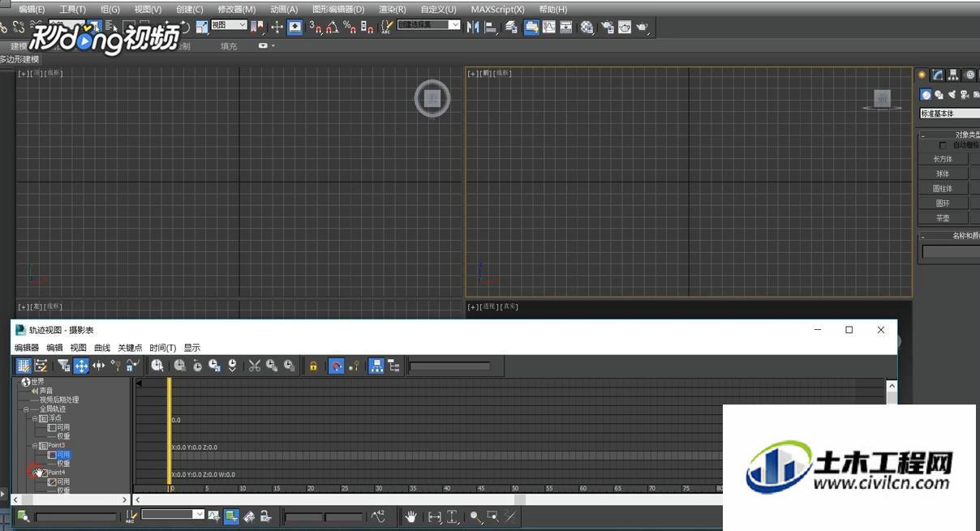Screen dimensions: 980x531
Task: Click the 圆环 button
Action: click(x=943, y=203)
